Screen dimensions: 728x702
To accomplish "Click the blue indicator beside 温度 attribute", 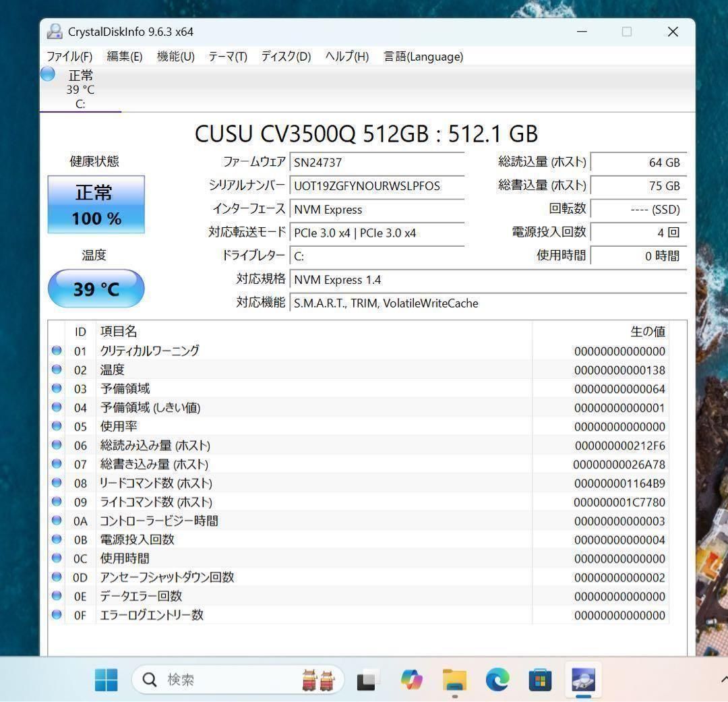I will pos(57,370).
